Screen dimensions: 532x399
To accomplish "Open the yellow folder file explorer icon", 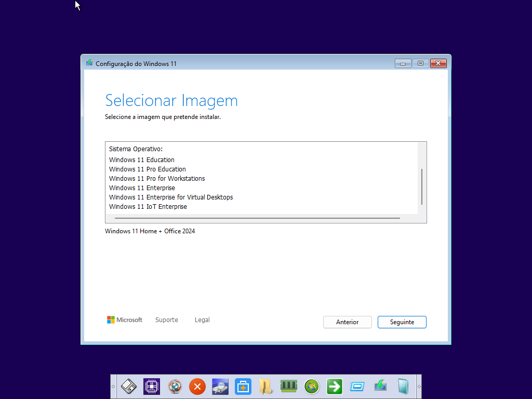I will point(265,387).
